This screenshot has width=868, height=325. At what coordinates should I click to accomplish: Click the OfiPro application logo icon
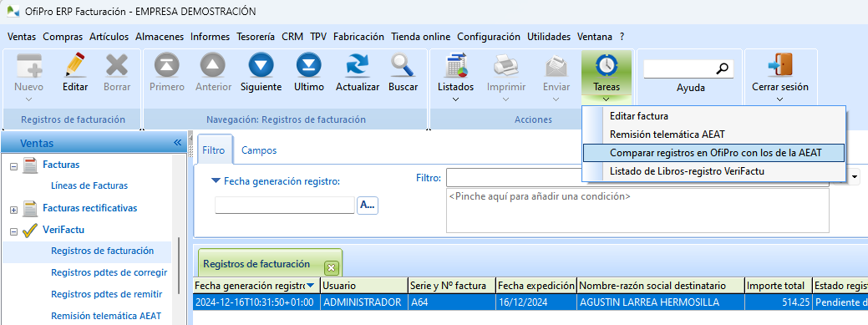tap(13, 11)
